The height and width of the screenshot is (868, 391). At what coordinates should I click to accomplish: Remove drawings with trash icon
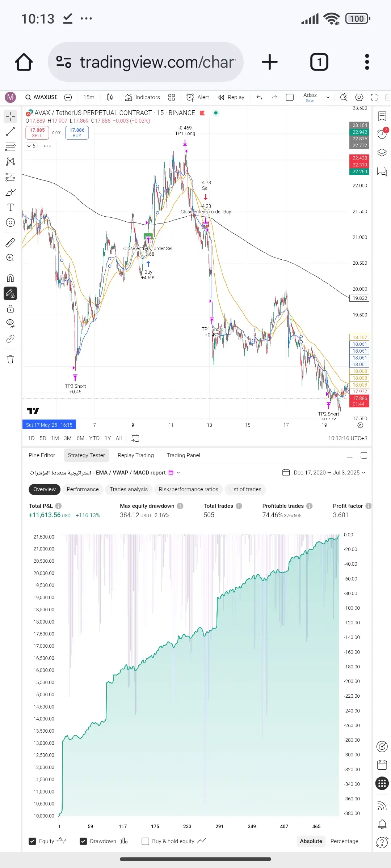10,359
